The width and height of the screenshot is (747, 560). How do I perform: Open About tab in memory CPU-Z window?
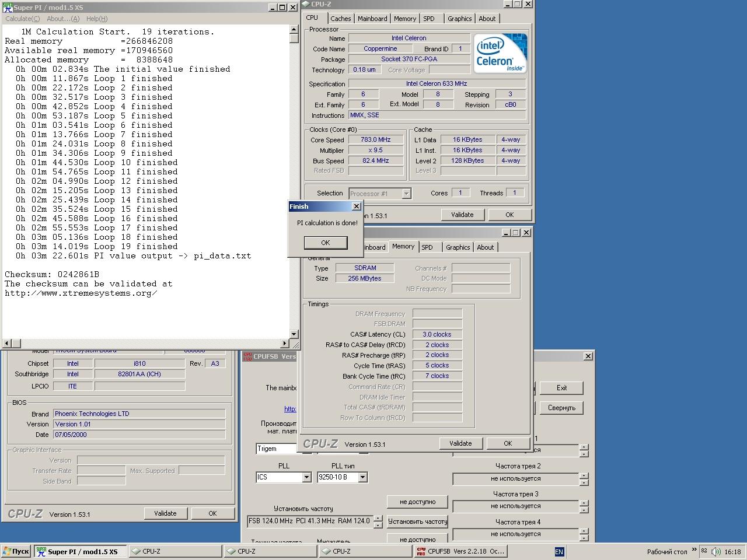point(486,247)
